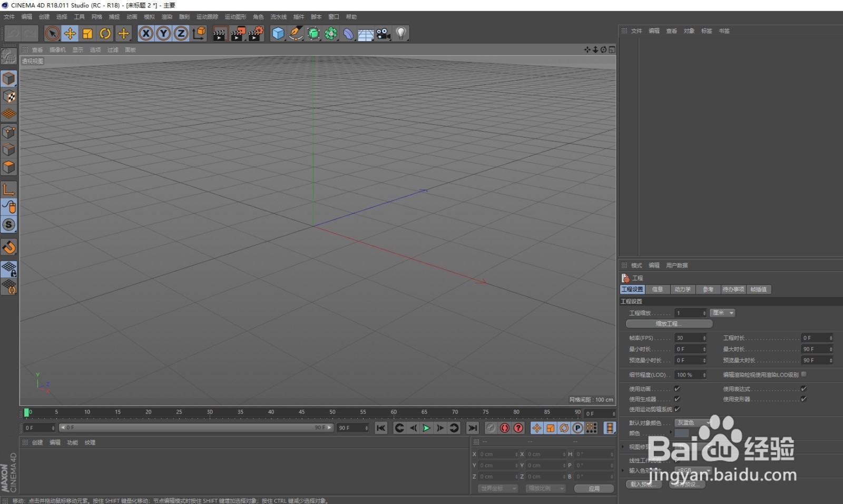
Task: Add a cube primitive object
Action: pos(278,34)
